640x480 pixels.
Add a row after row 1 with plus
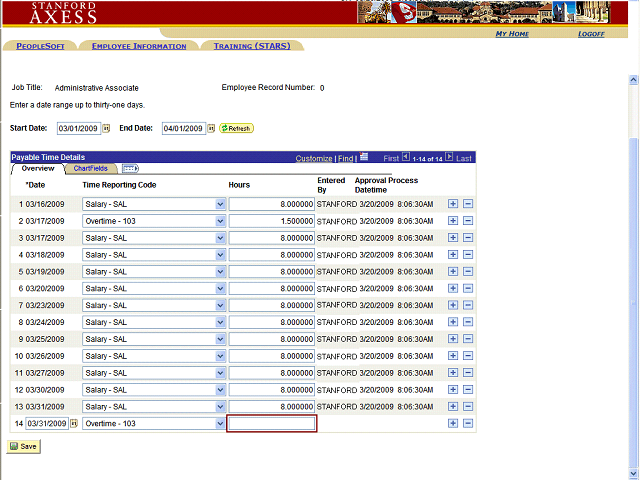point(453,204)
